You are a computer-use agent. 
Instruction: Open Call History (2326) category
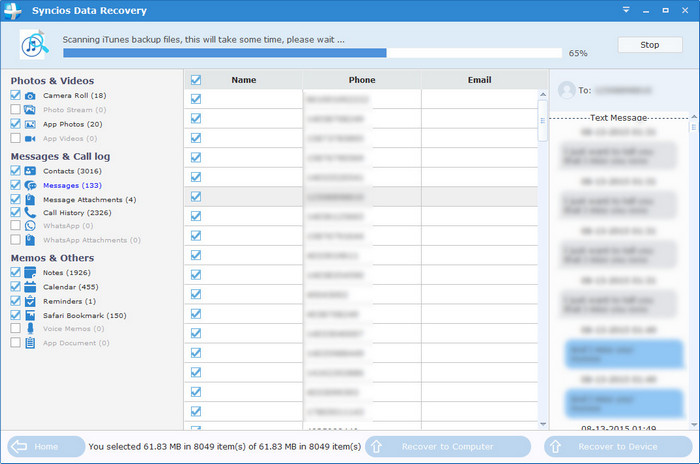tap(77, 213)
